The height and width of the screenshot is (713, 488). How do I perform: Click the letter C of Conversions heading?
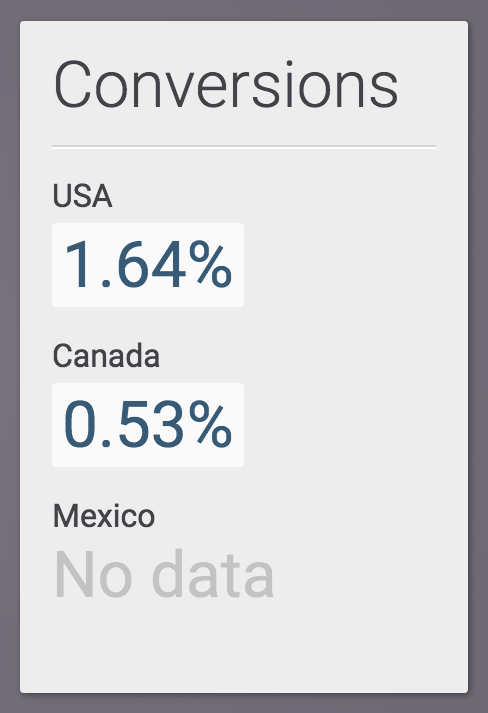[73, 85]
